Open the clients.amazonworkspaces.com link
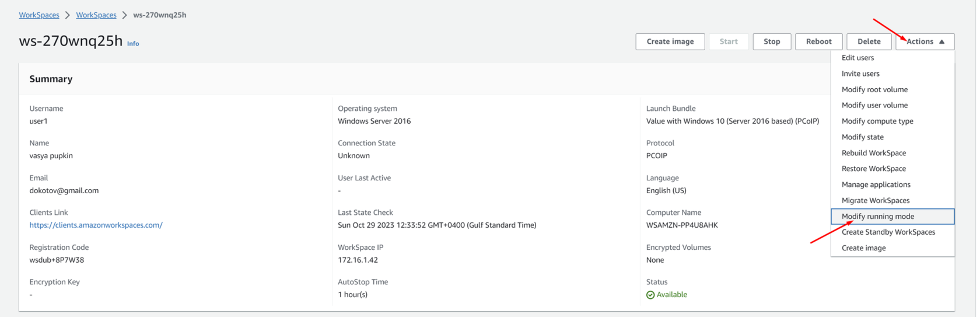Viewport: 980px width, 317px height. 96,225
